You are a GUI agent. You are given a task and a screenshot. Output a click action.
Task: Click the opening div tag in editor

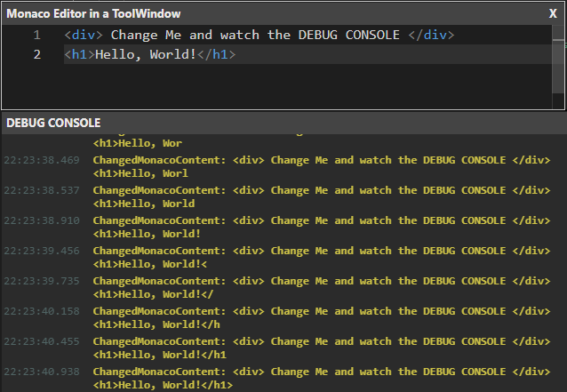(x=84, y=35)
